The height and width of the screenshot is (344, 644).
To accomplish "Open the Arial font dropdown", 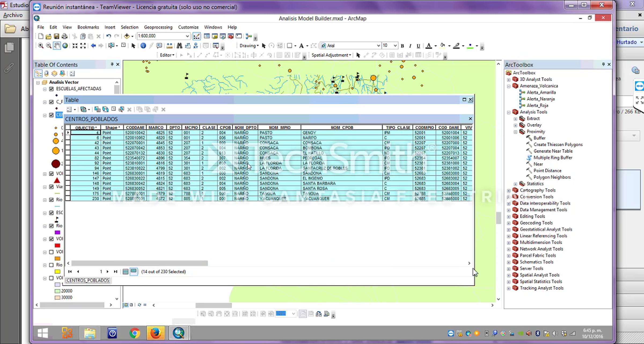I will (x=378, y=46).
